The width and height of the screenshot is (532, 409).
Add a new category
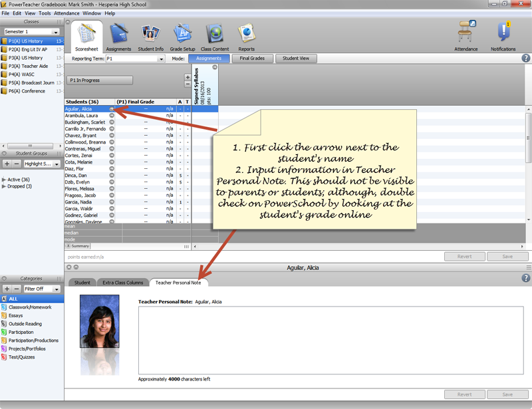click(x=7, y=289)
